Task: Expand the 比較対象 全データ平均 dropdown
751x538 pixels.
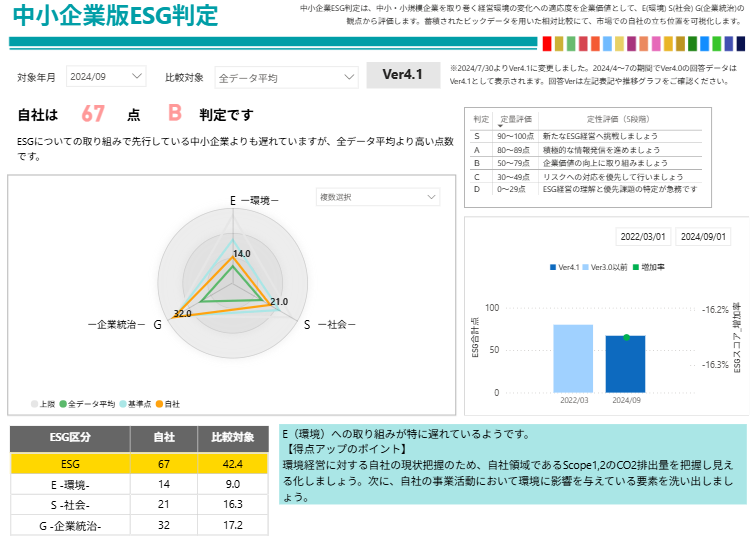Action: point(285,77)
